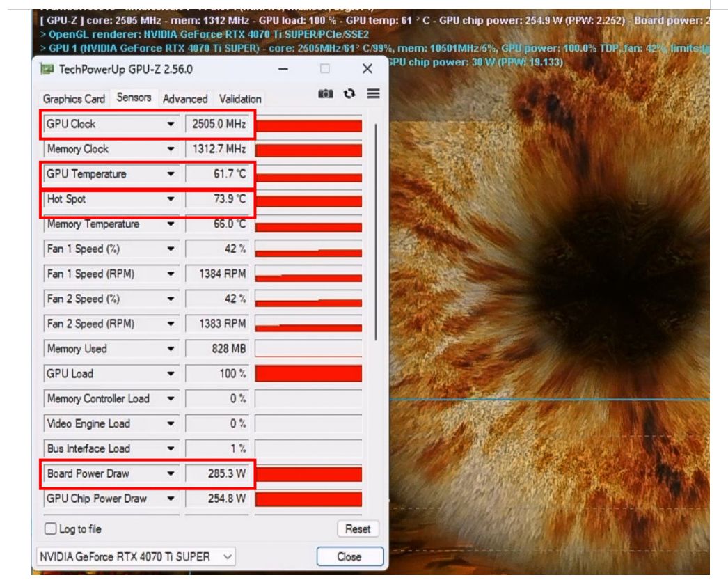Open the Bus Interface Load dropdown
The width and height of the screenshot is (728, 580).
pos(171,448)
